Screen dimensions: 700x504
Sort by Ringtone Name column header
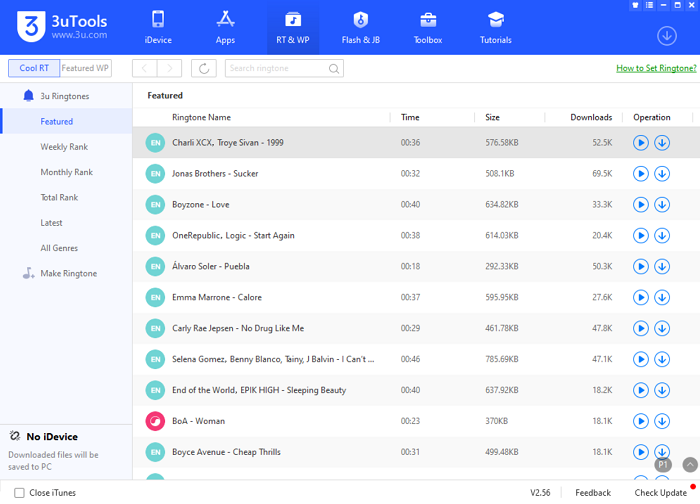click(201, 117)
